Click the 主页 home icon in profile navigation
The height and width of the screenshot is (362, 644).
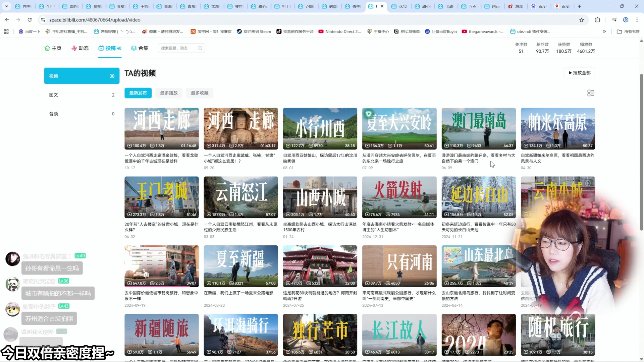(x=47, y=48)
